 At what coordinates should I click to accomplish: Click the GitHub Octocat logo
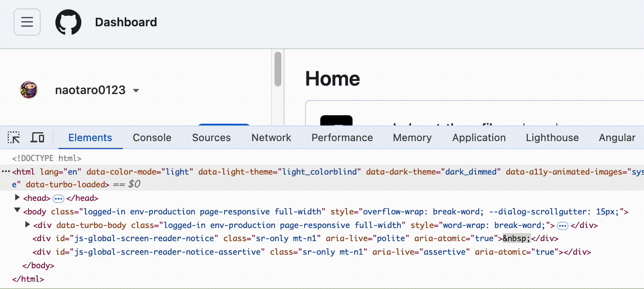68,22
